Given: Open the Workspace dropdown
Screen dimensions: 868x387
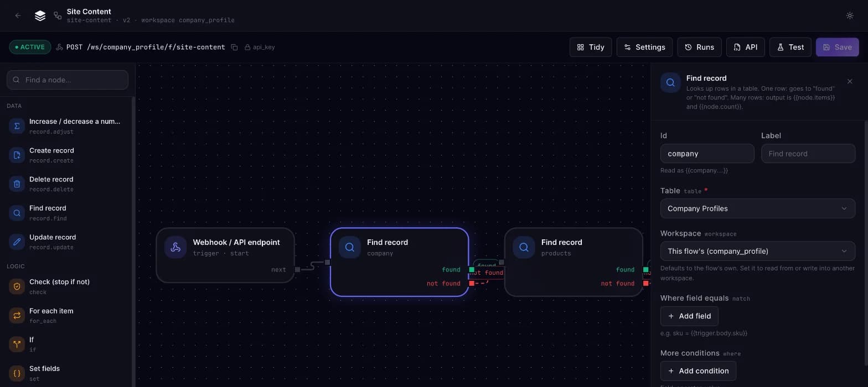Looking at the screenshot, I should pos(757,251).
